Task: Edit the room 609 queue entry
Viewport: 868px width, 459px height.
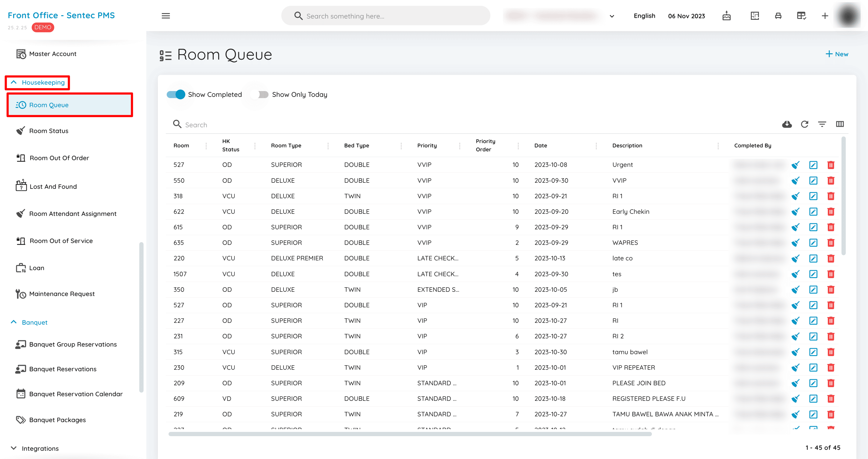Action: point(813,399)
